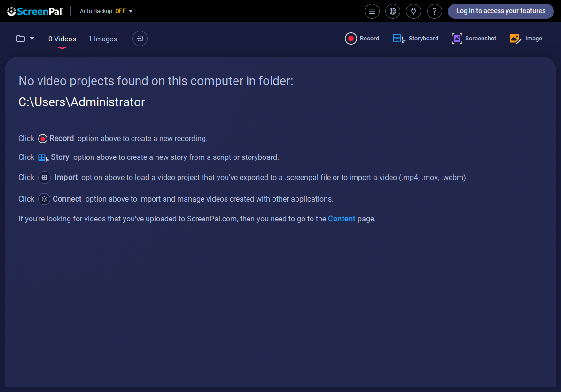This screenshot has height=392, width=561.
Task: Click the bold 'Import' word in instructions
Action: coord(66,178)
